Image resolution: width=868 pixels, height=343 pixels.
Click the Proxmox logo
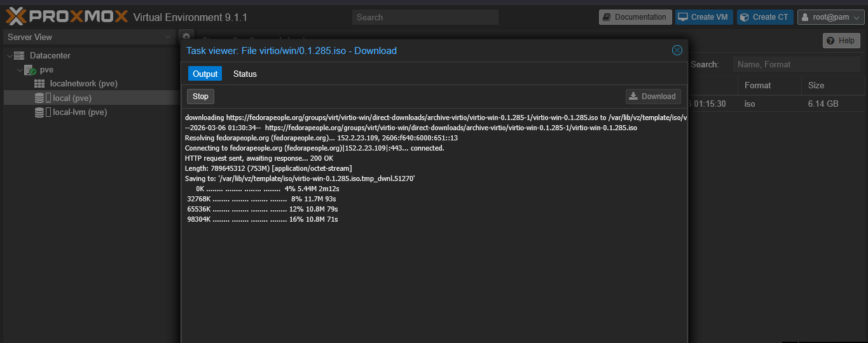click(x=67, y=17)
